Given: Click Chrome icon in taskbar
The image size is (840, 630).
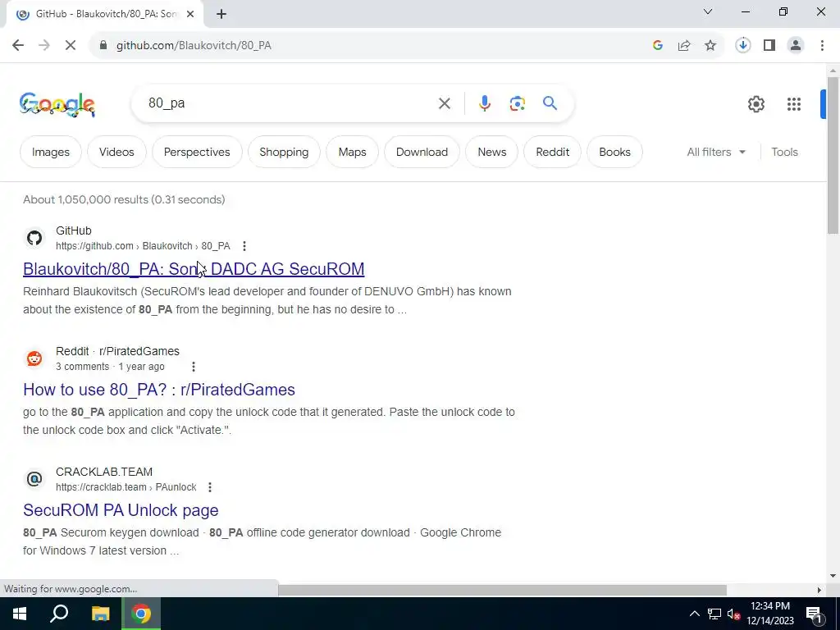Looking at the screenshot, I should [141, 614].
